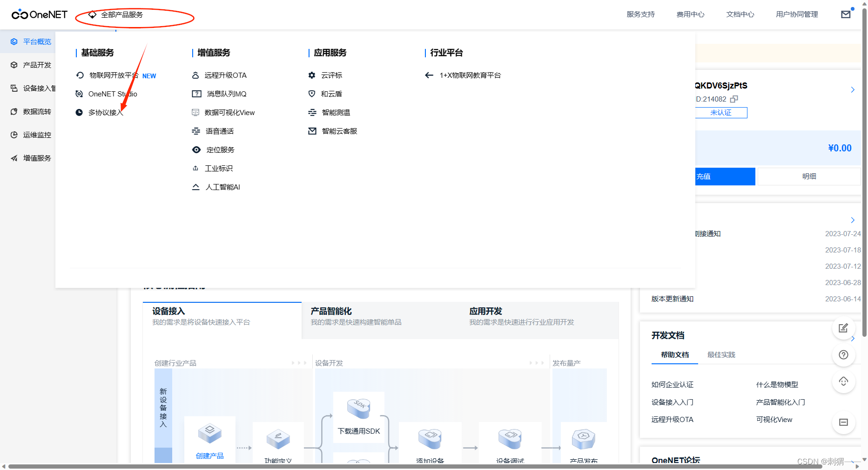Screen dimensions: 868x470
Task: Click the copy ID icon beside 214082
Action: (734, 99)
